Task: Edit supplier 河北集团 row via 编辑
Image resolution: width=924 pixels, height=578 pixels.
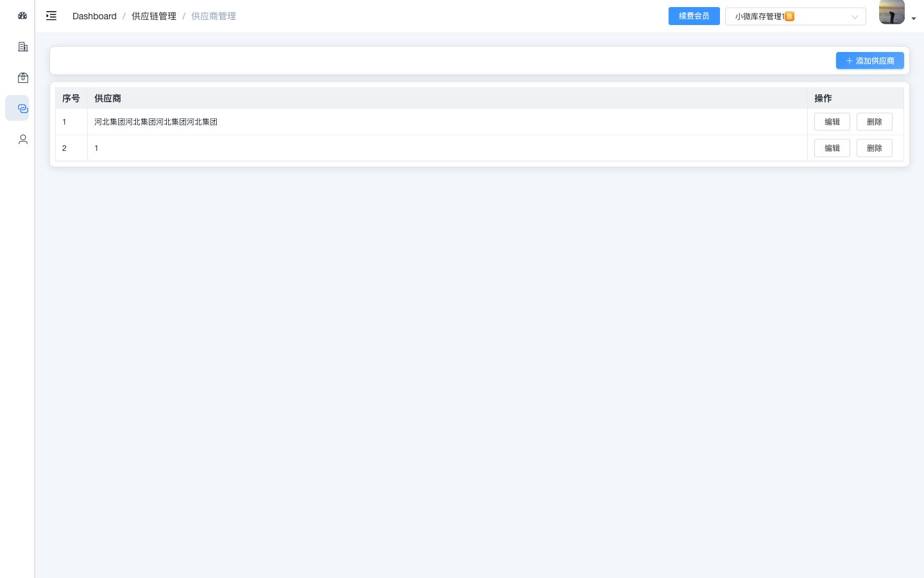Action: click(x=832, y=121)
